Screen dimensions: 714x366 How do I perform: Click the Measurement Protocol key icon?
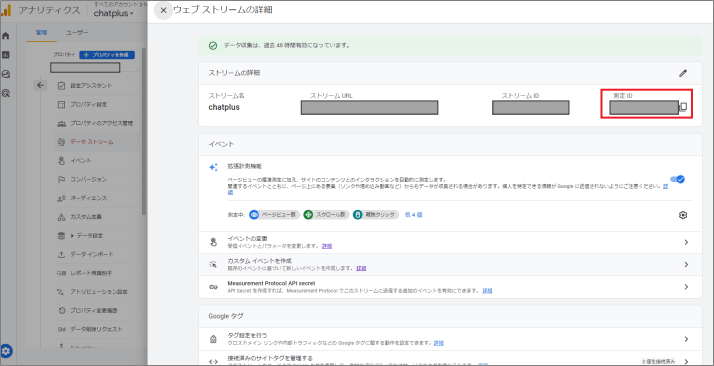pyautogui.click(x=213, y=287)
